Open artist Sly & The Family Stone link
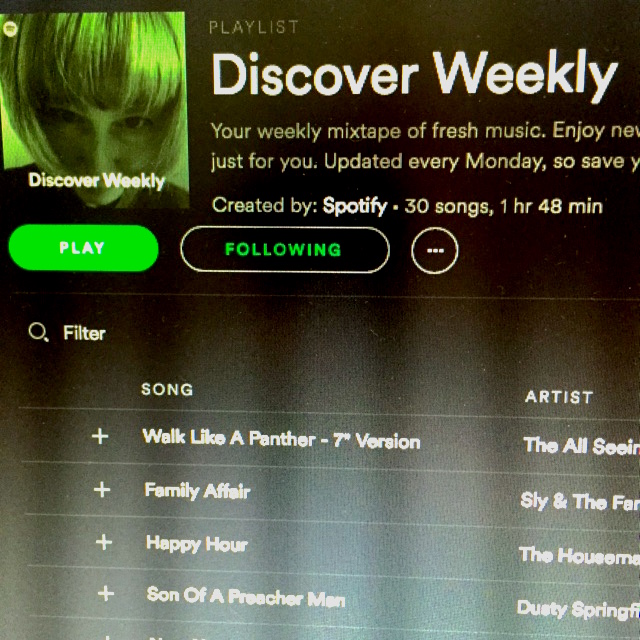640x640 pixels. 580,501
